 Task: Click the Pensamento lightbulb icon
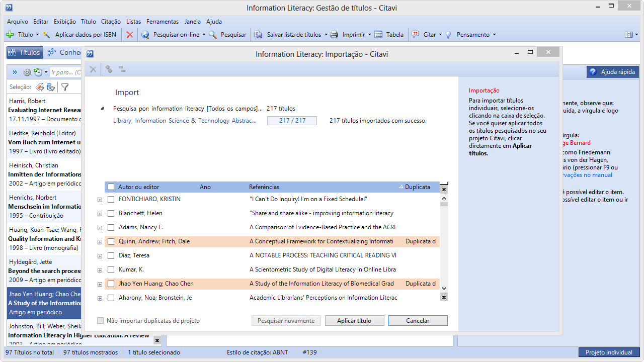[448, 35]
